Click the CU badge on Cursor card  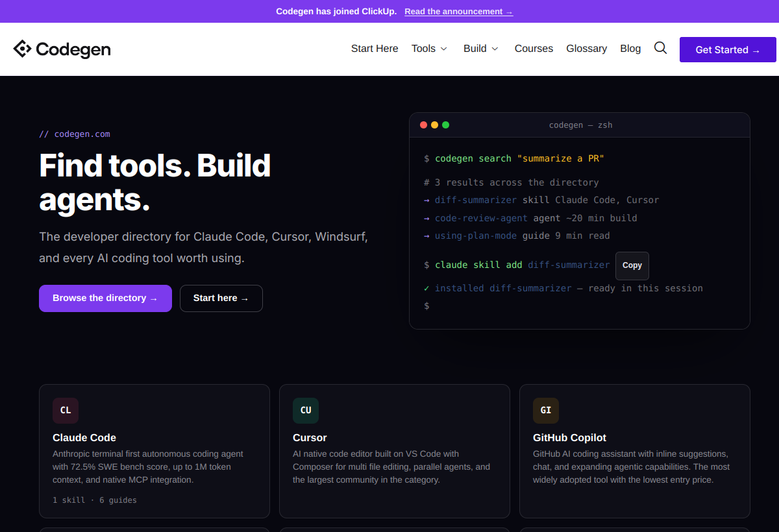tap(306, 411)
